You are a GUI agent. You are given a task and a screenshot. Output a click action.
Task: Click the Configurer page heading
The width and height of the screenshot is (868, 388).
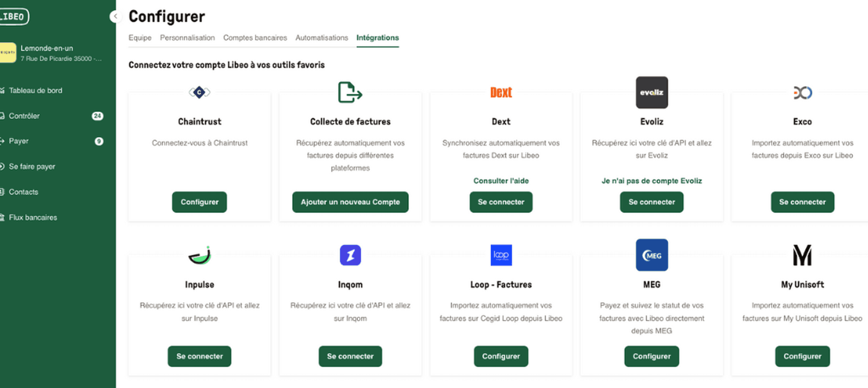click(167, 17)
